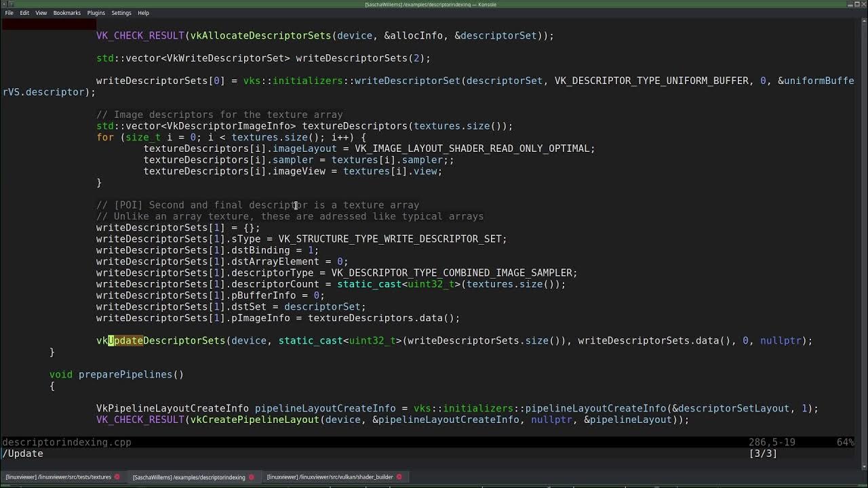
Task: Click the 64% file position indicator
Action: tap(845, 442)
